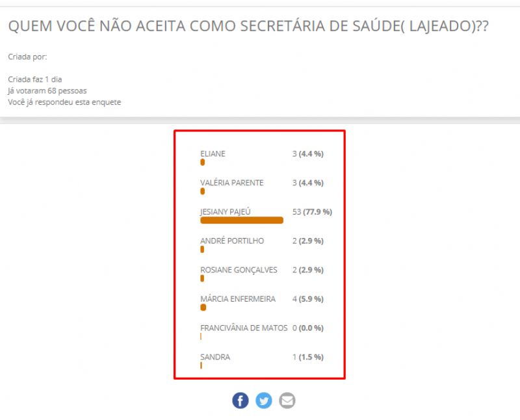The image size is (520, 420).
Task: Click the JESIANY PAJEÚ option label
Action: pos(226,212)
